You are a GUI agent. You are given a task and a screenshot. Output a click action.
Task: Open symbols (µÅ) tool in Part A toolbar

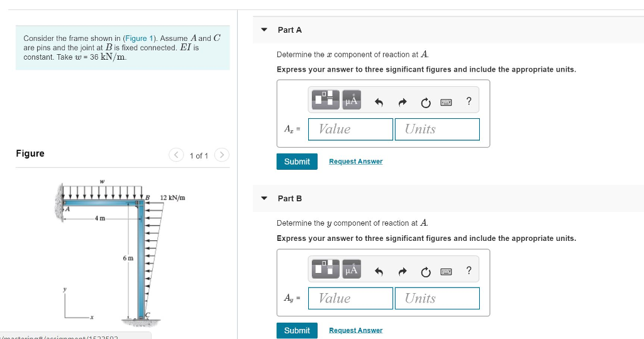(x=352, y=100)
